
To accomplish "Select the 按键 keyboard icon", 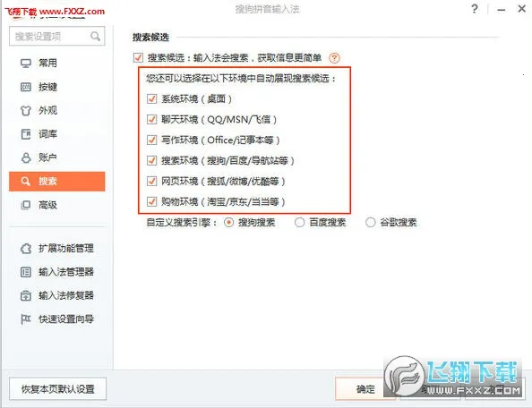I will [x=26, y=87].
